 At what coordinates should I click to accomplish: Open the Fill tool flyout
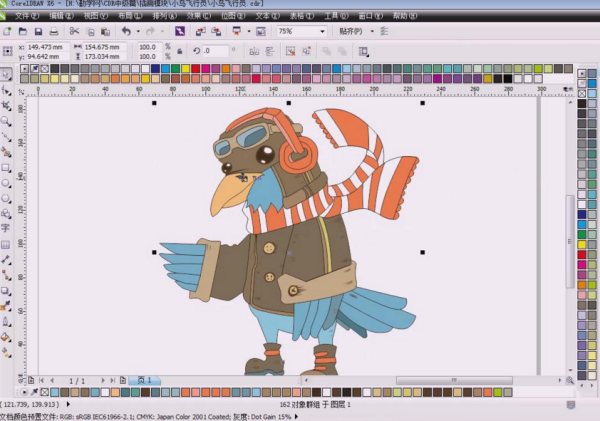6,337
